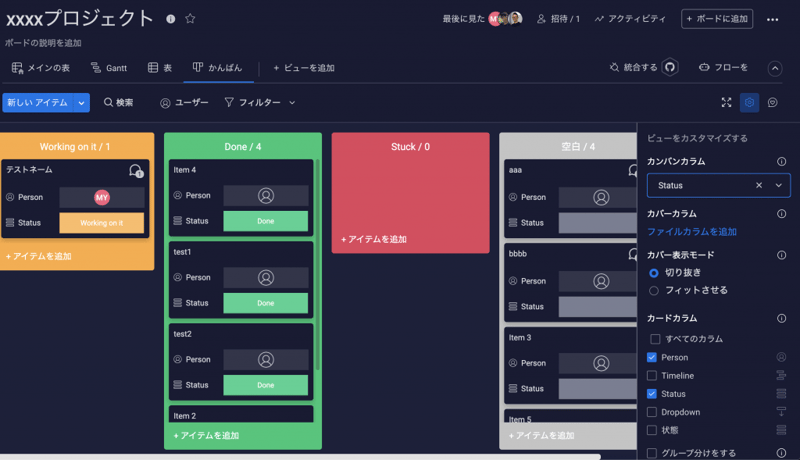Open the conversation bubble on テストネーム card

coord(135,171)
